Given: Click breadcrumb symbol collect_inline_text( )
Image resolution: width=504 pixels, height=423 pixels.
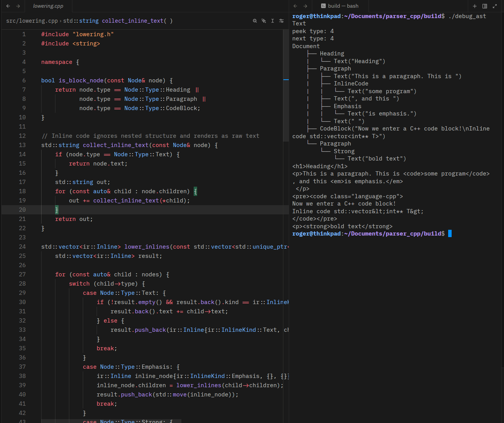Looking at the screenshot, I should click(137, 21).
